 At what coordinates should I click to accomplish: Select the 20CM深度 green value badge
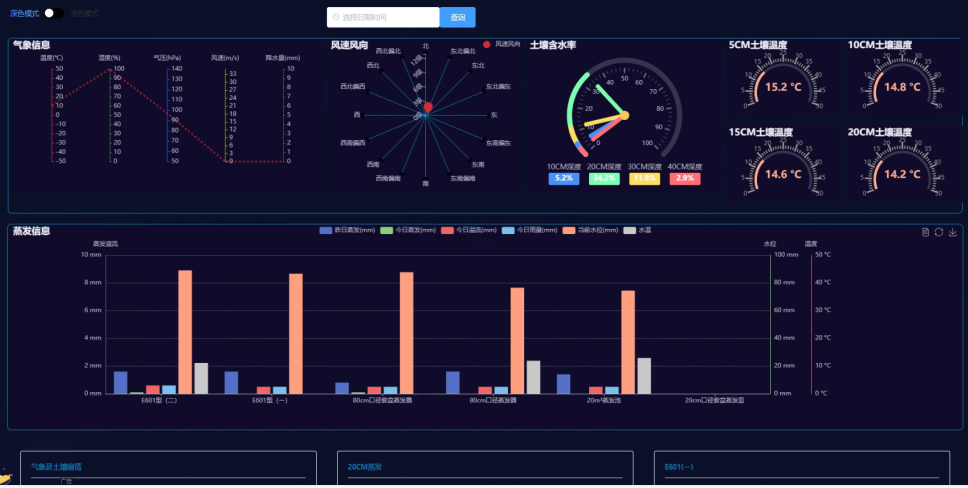pos(603,178)
